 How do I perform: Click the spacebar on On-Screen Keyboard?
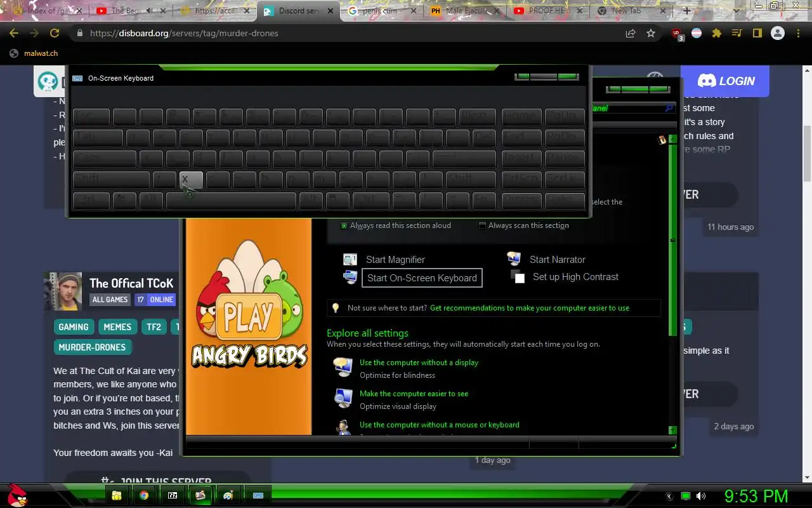(x=232, y=201)
